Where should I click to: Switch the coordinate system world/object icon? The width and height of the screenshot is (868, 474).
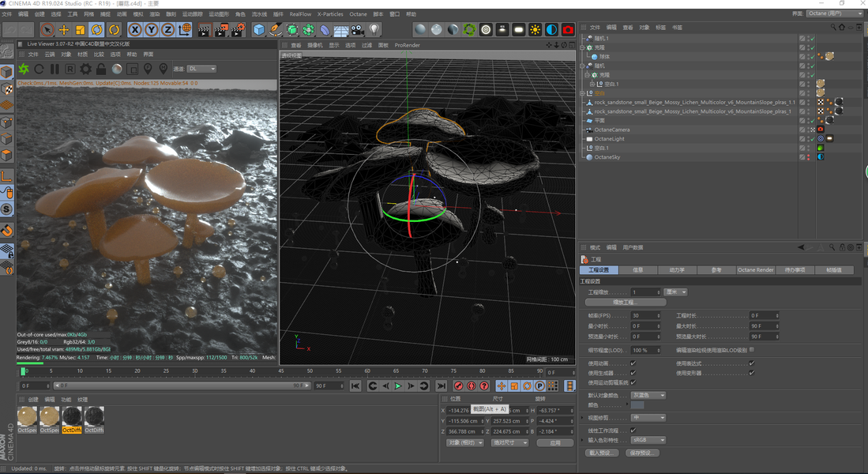185,29
